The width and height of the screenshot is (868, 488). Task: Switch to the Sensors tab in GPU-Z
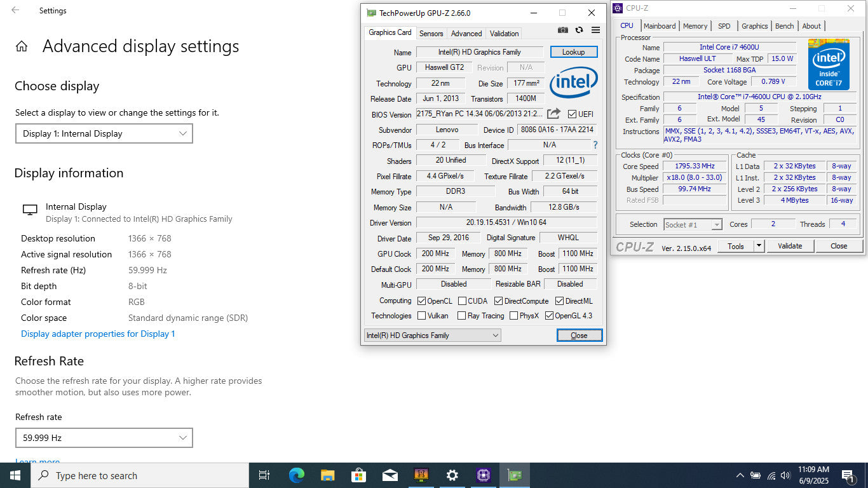tap(431, 34)
